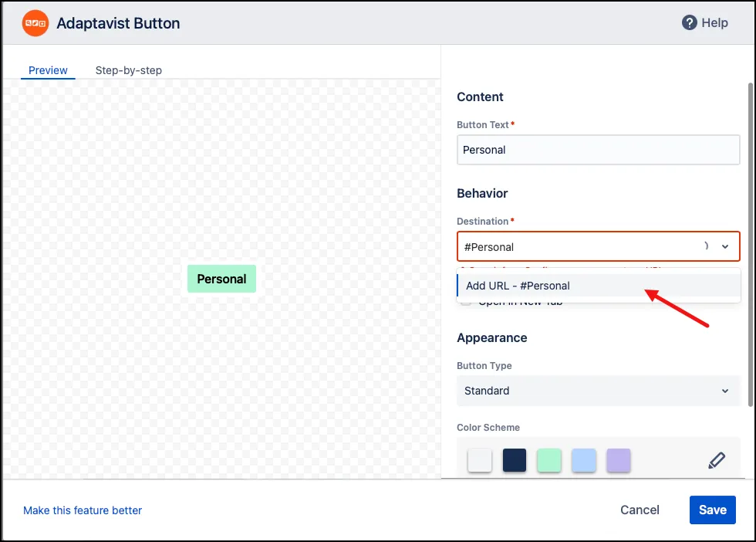Choose the dark navy color scheme swatch
The image size is (756, 542).
(515, 460)
